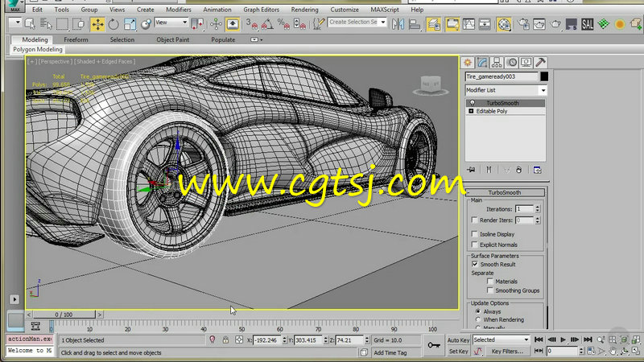Open Motion command panel tab
This screenshot has width=644, height=362.
click(x=512, y=63)
